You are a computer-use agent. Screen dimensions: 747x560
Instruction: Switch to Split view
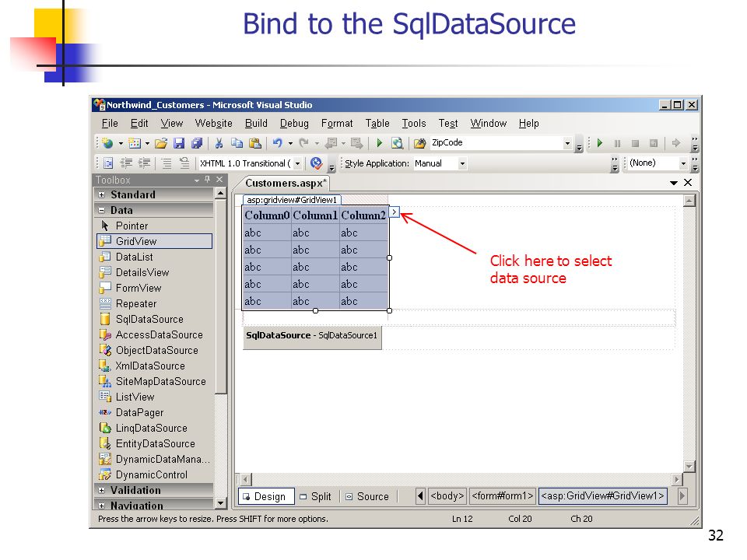click(x=316, y=497)
